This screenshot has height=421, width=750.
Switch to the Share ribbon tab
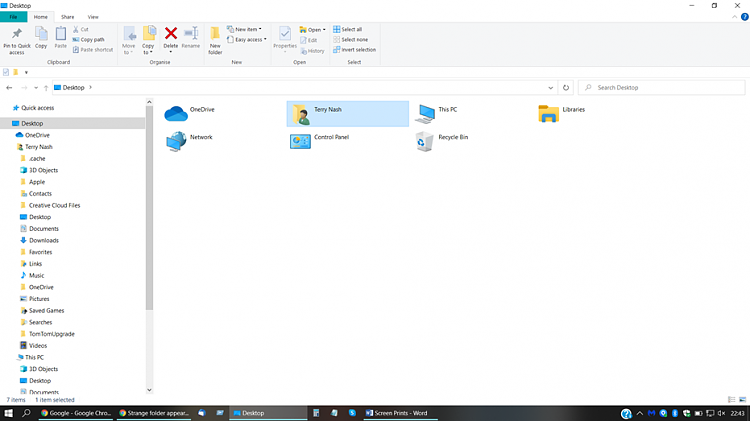tap(67, 17)
